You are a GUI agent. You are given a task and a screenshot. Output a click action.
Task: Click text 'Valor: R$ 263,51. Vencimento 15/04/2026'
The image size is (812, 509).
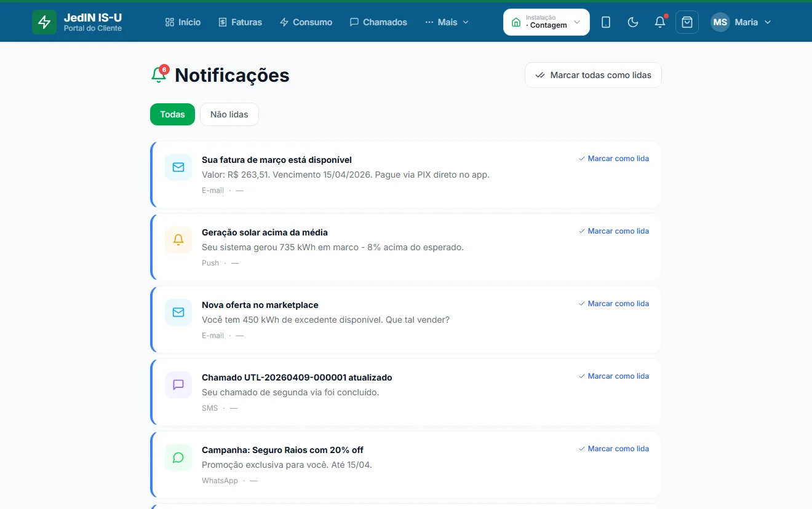coord(287,175)
